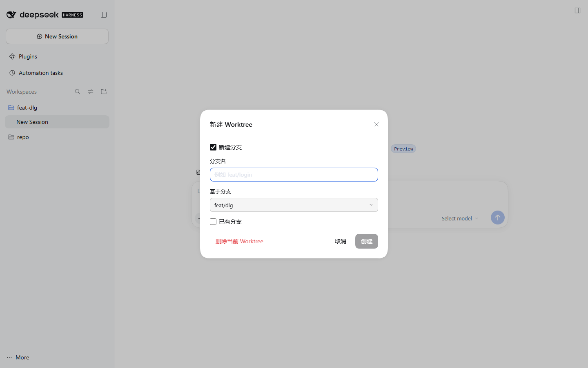The height and width of the screenshot is (368, 588).
Task: Click the 创建 create button
Action: 367,241
